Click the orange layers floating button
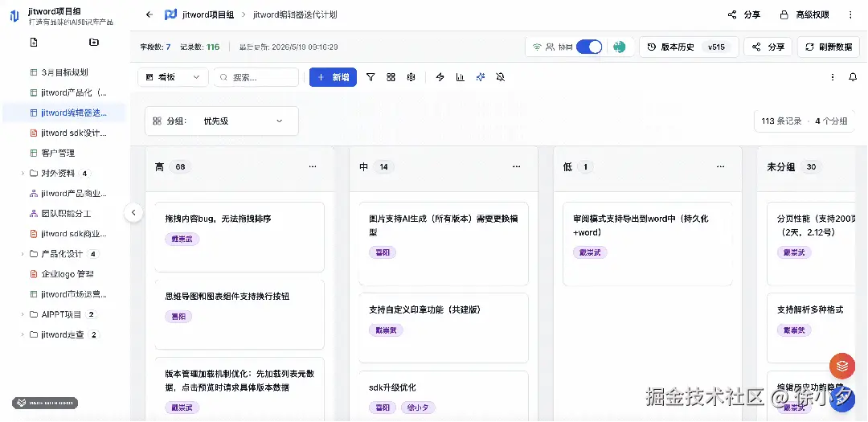The height and width of the screenshot is (422, 868). point(842,366)
